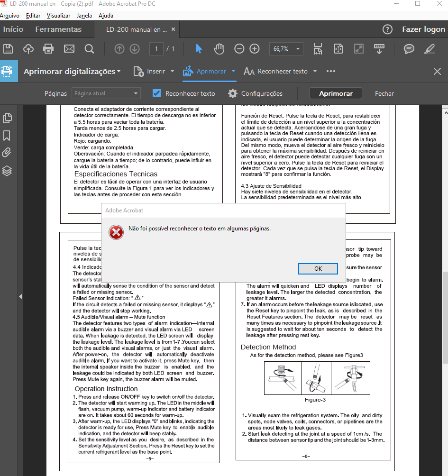
Task: Click the read mode toolbar icon
Action: [379, 49]
